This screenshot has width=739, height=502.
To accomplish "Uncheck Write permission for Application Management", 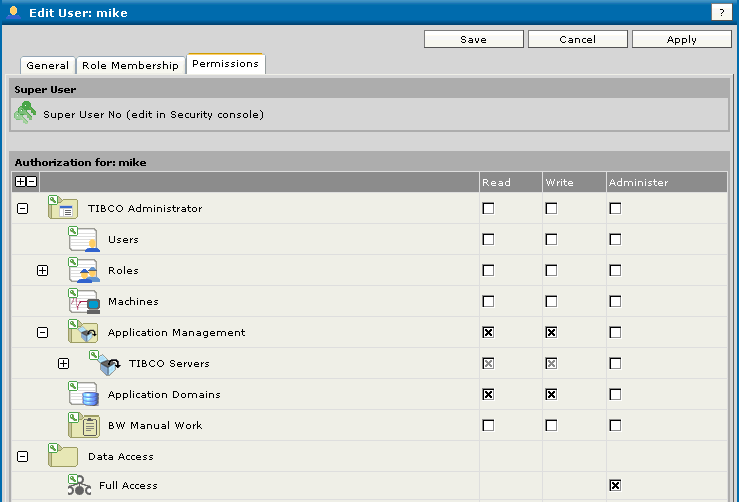I will click(551, 333).
